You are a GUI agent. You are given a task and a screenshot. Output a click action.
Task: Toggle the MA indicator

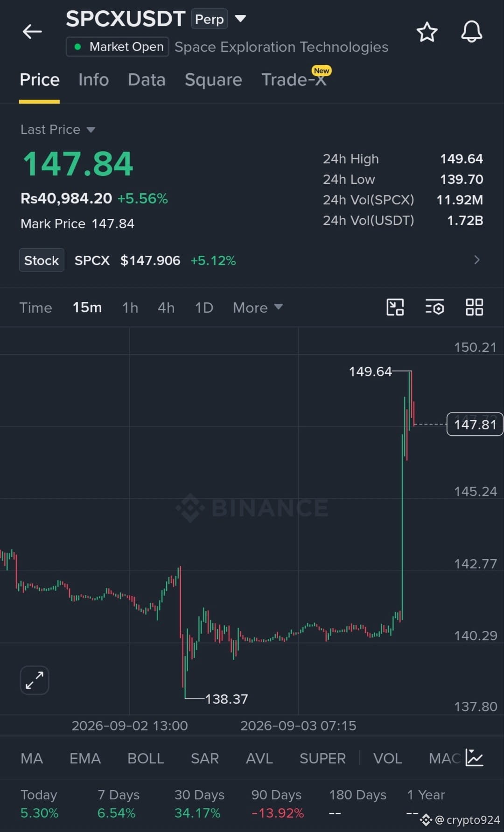(32, 758)
